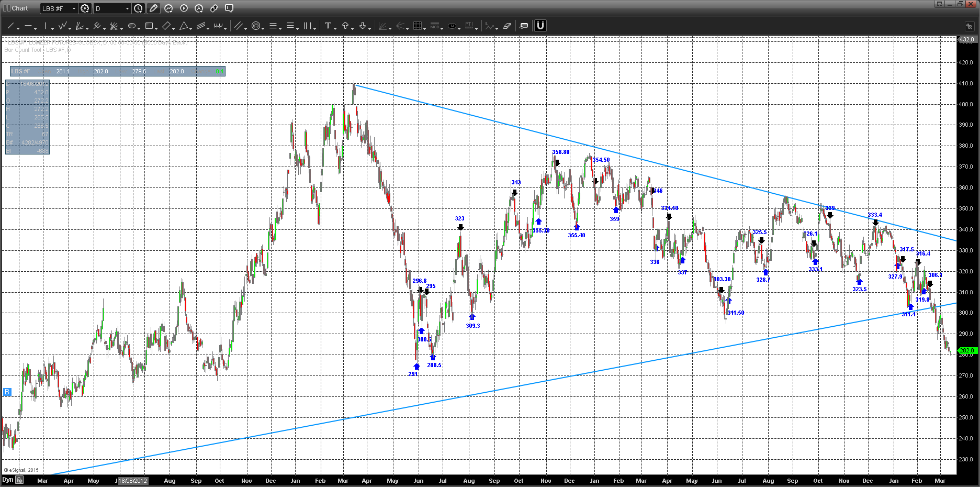Select the Text annotation tool
Image resolution: width=980 pixels, height=487 pixels.
pyautogui.click(x=328, y=26)
